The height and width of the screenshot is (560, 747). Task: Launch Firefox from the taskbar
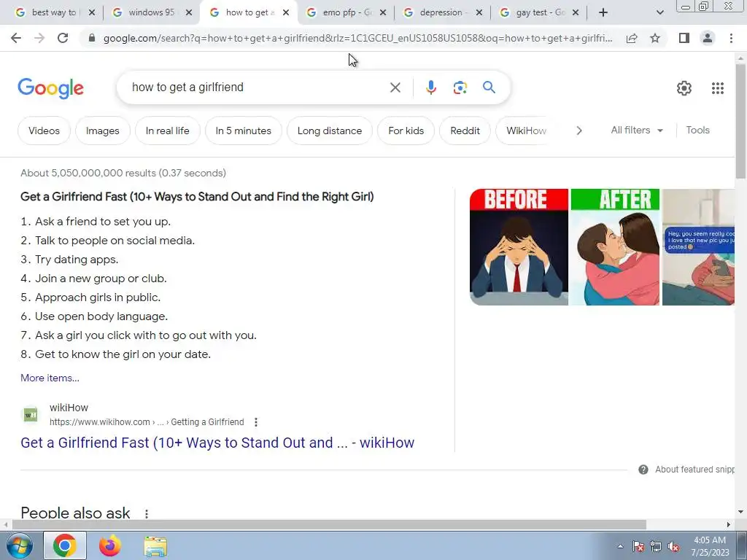tap(109, 545)
